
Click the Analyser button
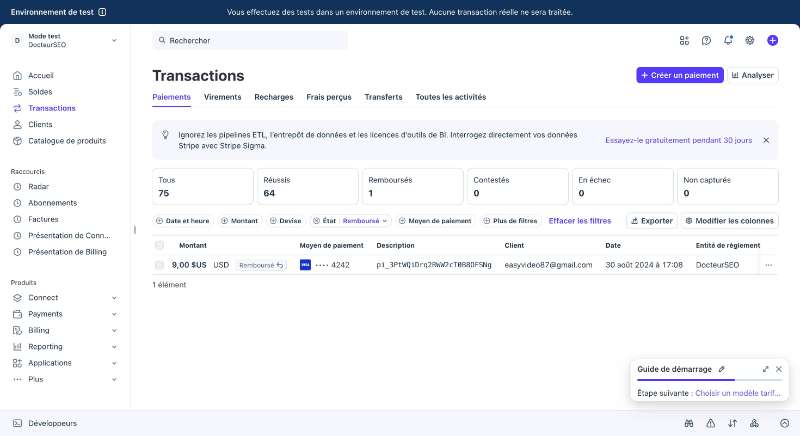(x=753, y=75)
